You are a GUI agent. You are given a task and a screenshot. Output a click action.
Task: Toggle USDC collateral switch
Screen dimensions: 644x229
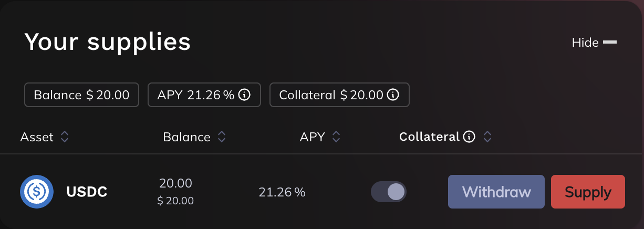[x=389, y=192]
